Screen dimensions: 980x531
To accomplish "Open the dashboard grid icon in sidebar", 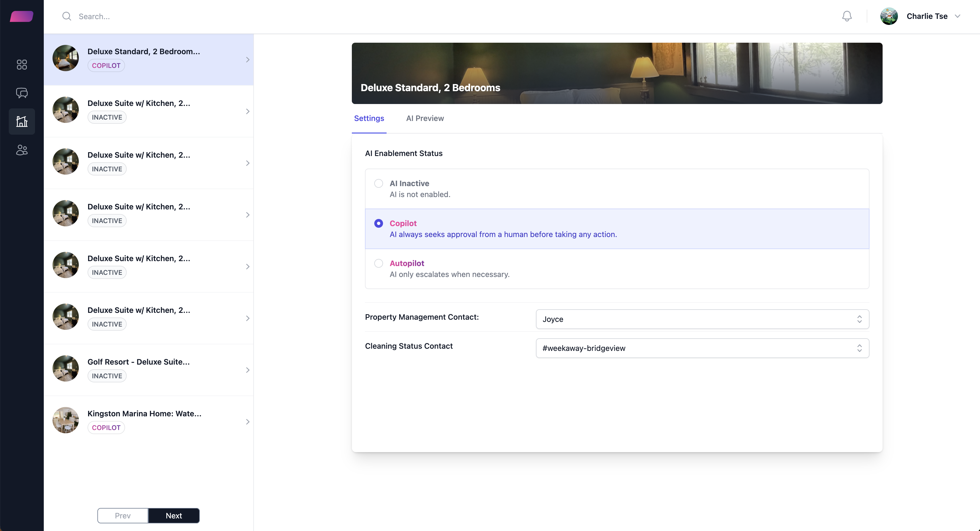I will click(x=22, y=65).
